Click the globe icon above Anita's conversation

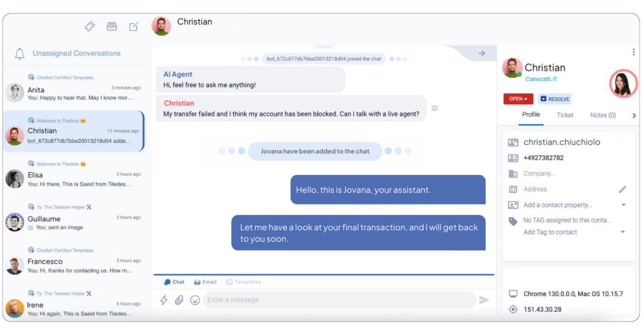point(31,77)
